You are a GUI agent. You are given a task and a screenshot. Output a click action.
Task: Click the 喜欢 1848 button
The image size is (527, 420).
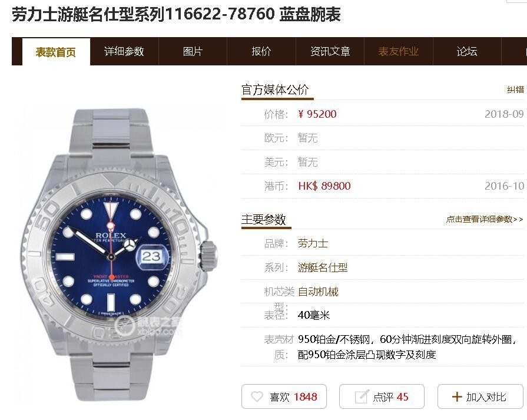[x=284, y=396]
